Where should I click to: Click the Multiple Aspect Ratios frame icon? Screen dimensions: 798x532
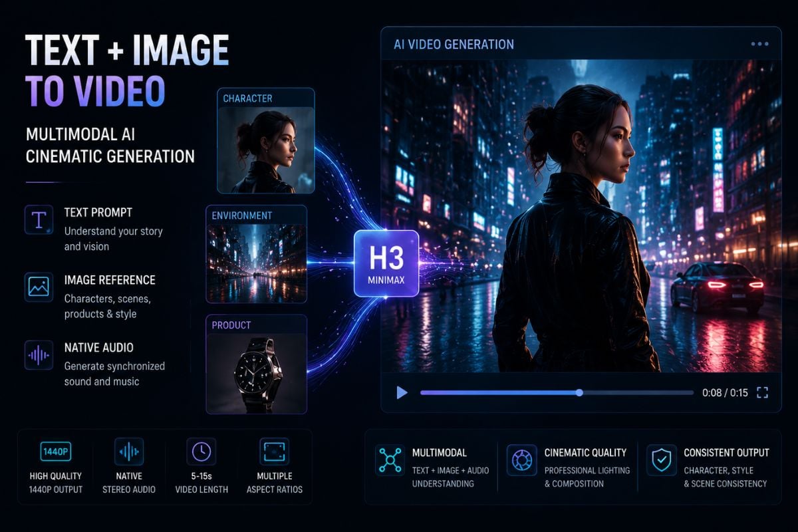[x=274, y=452]
